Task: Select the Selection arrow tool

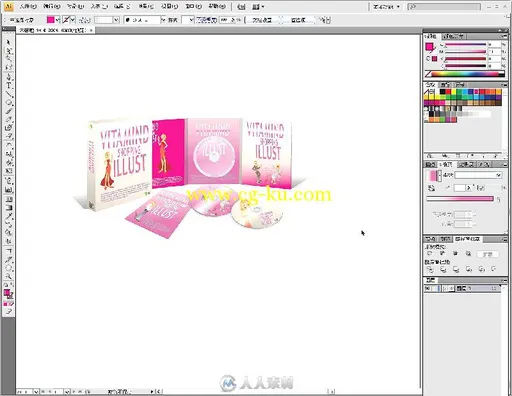Action: pos(8,43)
